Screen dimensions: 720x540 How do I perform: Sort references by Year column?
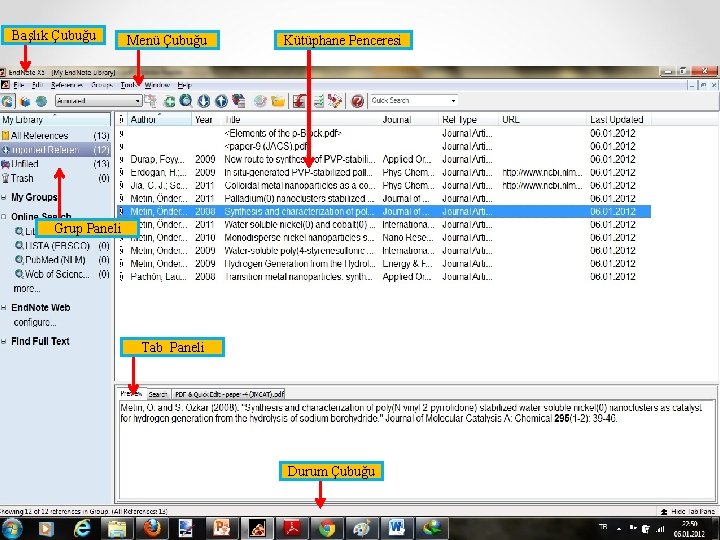tap(207, 119)
